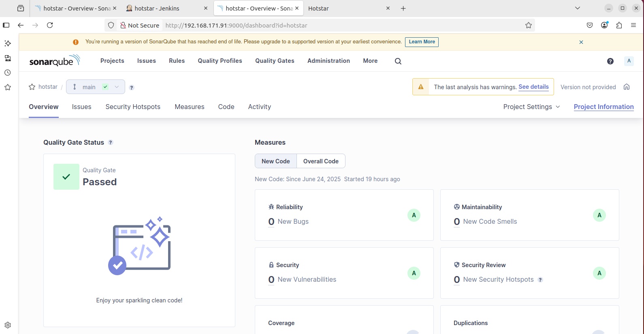This screenshot has height=334, width=644.
Task: Click the 0 New Vulnerabilities count
Action: [271, 280]
